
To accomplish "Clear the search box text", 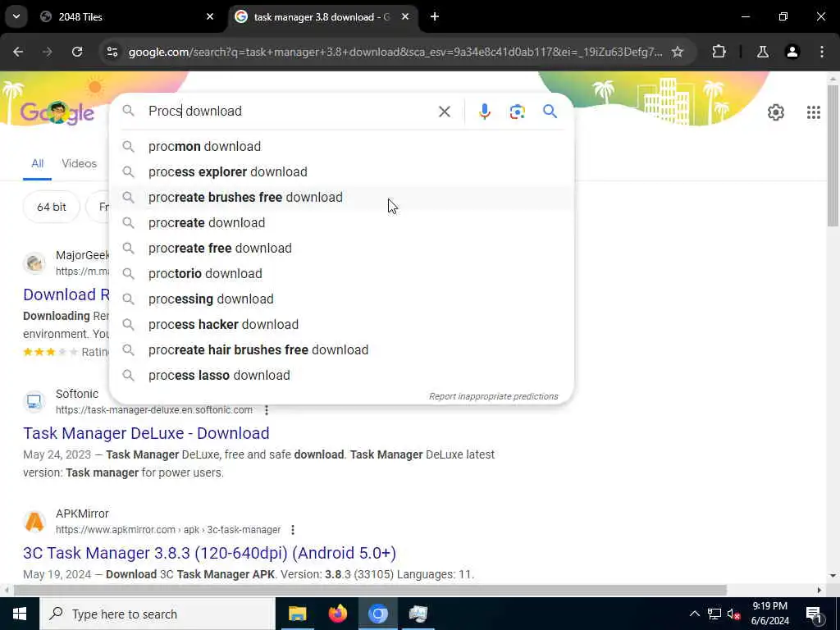I will click(x=444, y=112).
